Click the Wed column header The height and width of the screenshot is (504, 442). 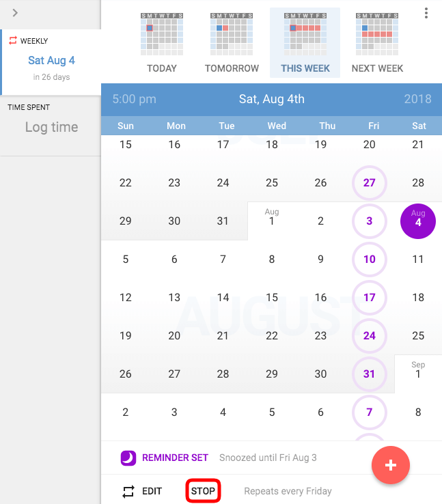[277, 126]
